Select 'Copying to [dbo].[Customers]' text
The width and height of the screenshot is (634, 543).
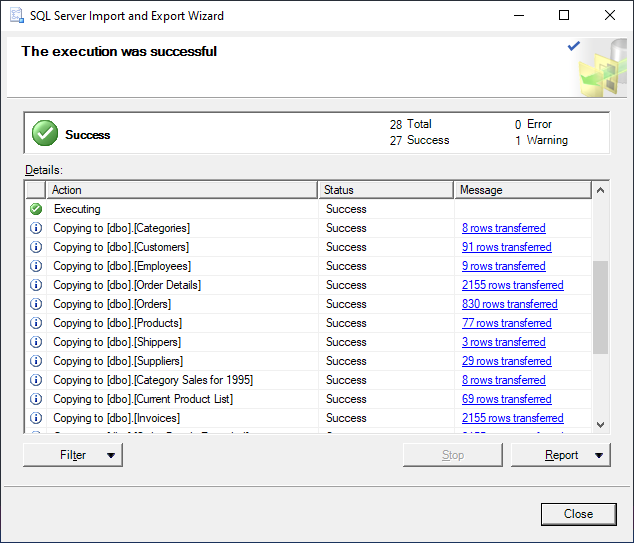121,247
